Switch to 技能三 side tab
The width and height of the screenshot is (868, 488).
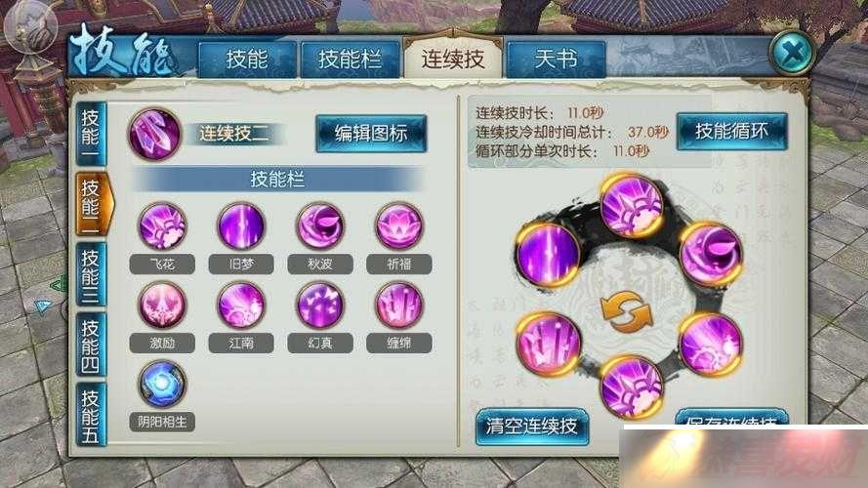click(x=90, y=274)
